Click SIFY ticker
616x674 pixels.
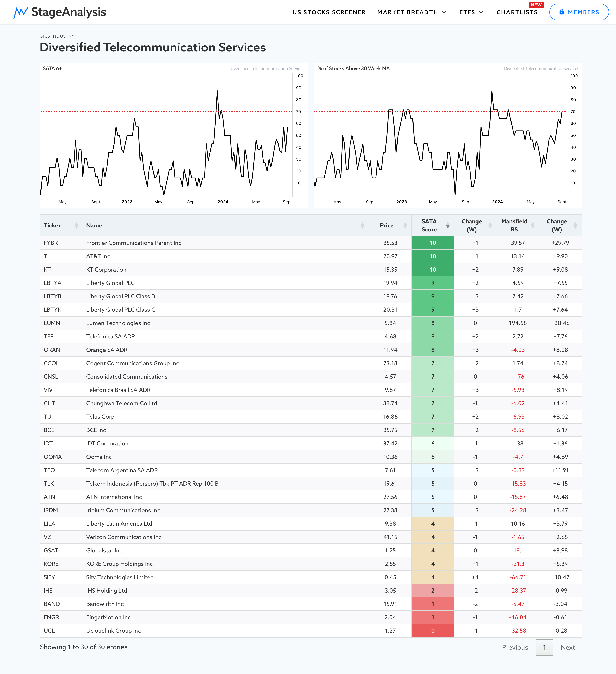[49, 577]
